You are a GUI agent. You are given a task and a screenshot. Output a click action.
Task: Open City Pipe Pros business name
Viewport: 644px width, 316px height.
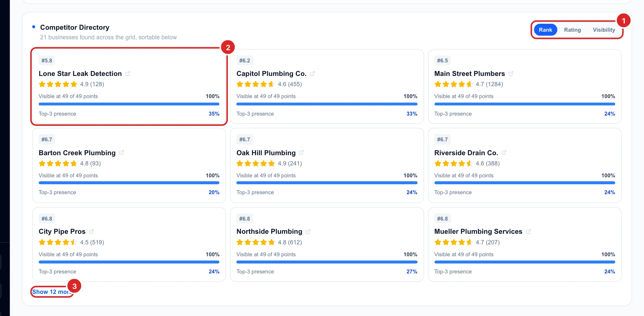coord(62,231)
